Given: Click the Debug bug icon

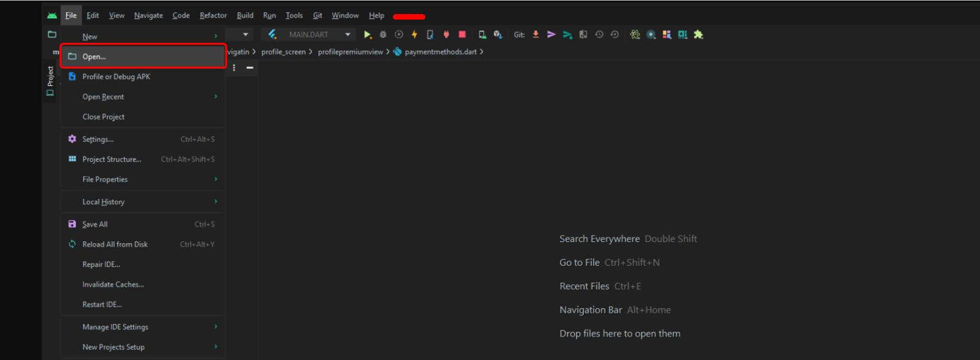Looking at the screenshot, I should tap(383, 35).
